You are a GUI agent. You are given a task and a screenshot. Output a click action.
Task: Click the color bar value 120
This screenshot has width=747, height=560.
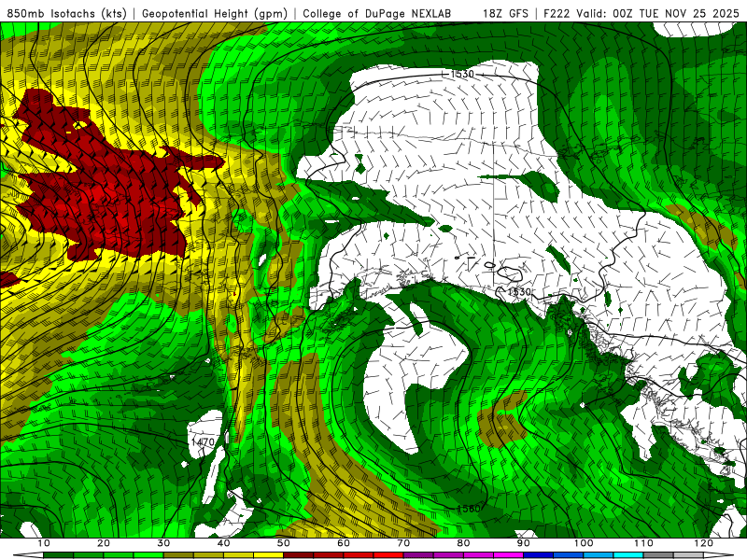[704, 543]
